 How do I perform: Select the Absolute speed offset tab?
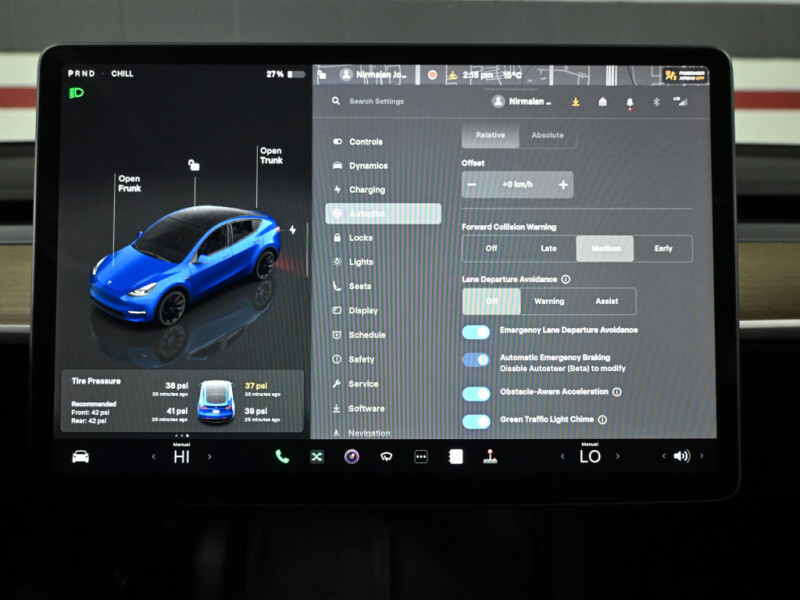click(x=547, y=136)
